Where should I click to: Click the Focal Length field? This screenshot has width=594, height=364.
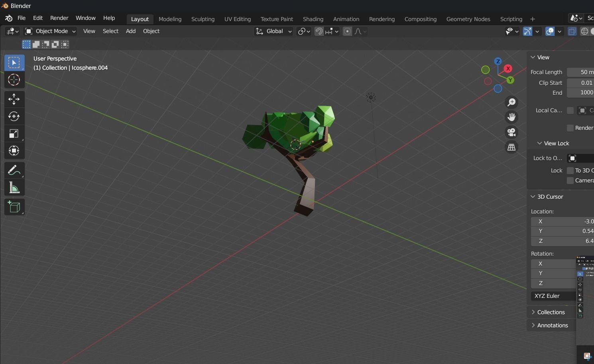580,72
